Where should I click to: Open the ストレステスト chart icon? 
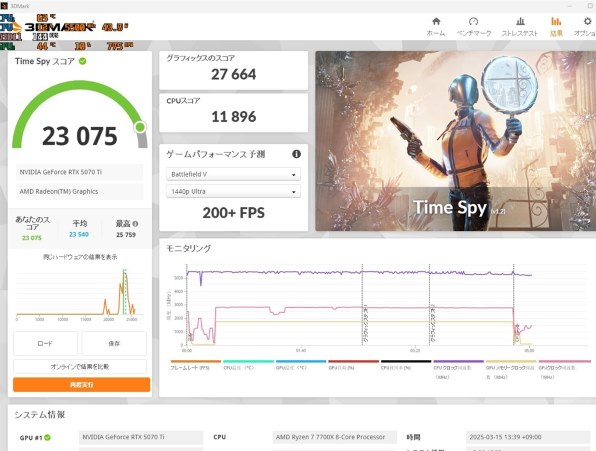pyautogui.click(x=520, y=21)
